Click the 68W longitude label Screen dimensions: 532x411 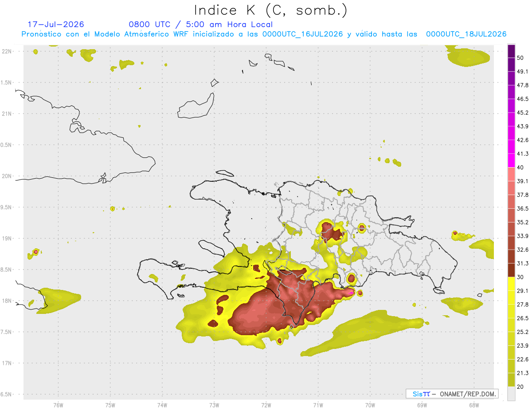(474, 405)
